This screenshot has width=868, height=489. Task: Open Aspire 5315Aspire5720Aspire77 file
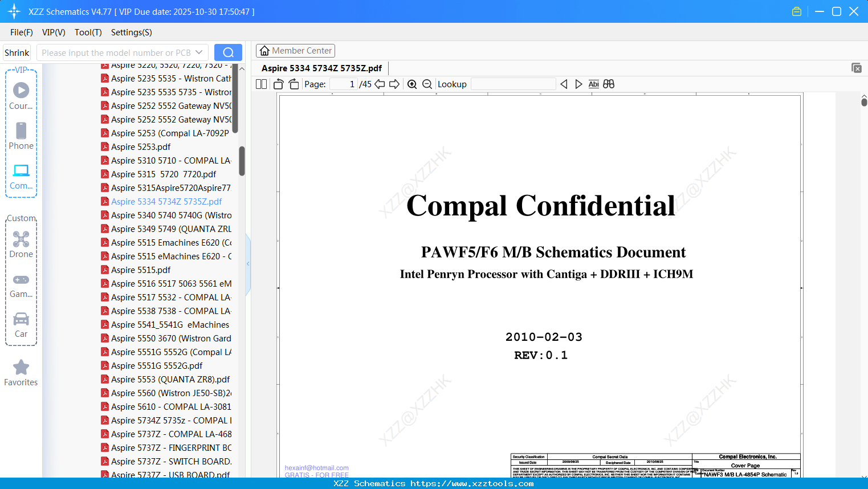[x=166, y=188]
